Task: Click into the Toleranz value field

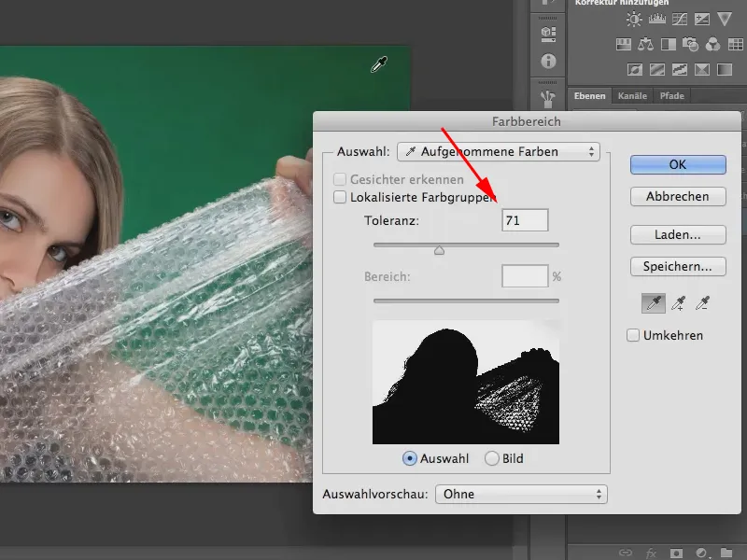Action: click(x=525, y=220)
